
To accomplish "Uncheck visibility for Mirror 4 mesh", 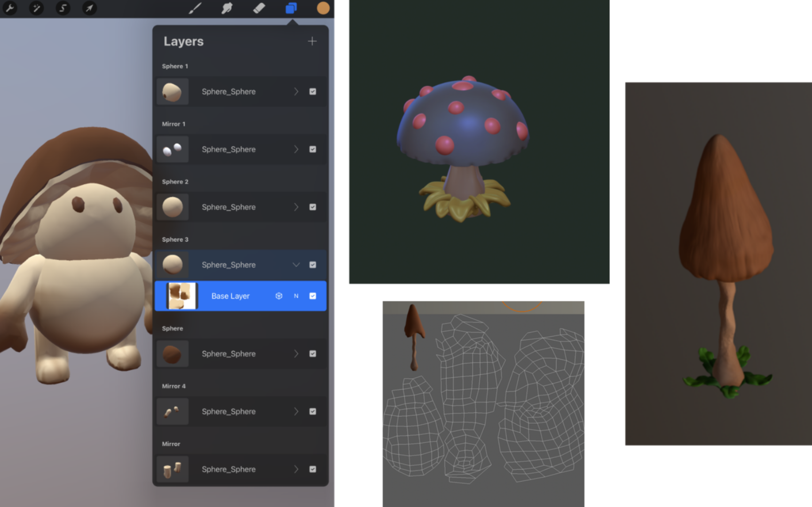I will pos(313,412).
